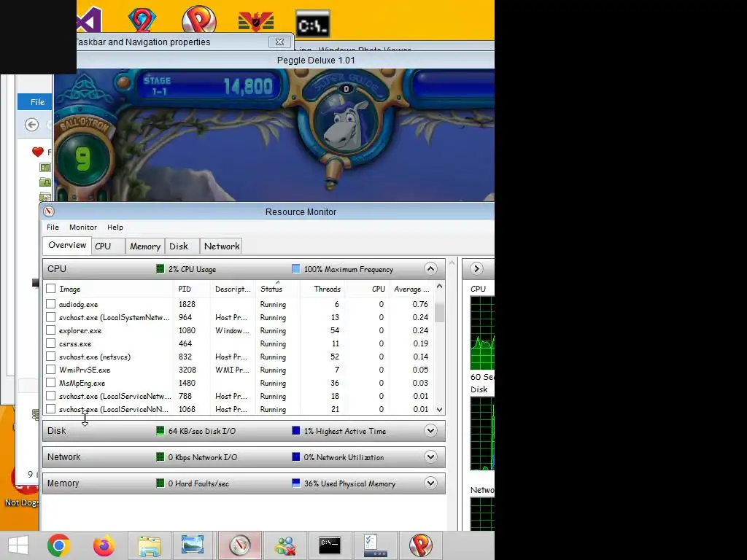Image resolution: width=747 pixels, height=560 pixels.
Task: Check the svchost.exe (LocalServiceNetw...) checkbox
Action: coord(50,395)
